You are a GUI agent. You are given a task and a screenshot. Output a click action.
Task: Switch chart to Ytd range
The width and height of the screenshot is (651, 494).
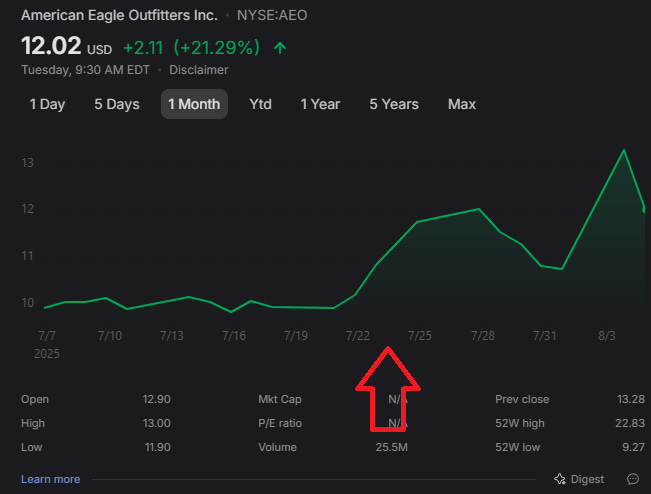click(260, 104)
